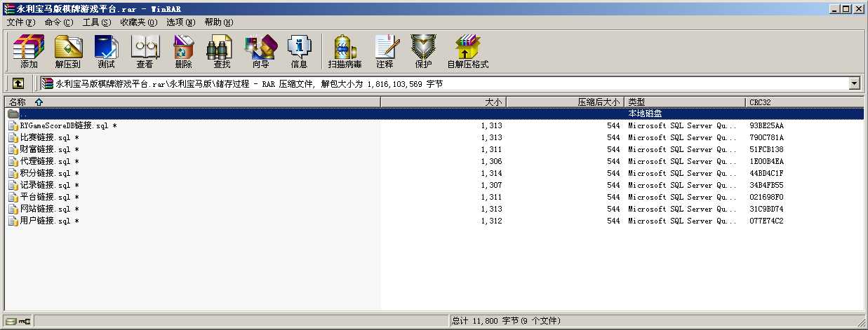The image size is (868, 330).
Task: Open the 命令(C) menu
Action: pos(59,22)
